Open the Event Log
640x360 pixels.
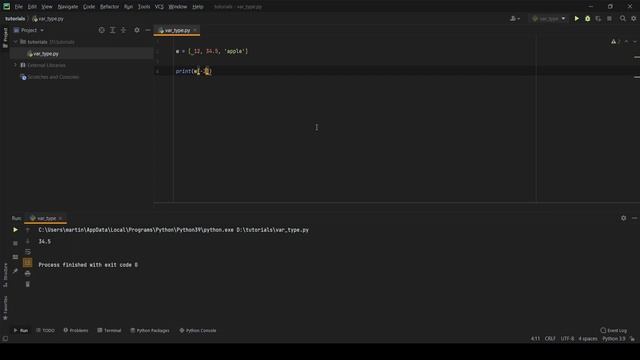(613, 331)
